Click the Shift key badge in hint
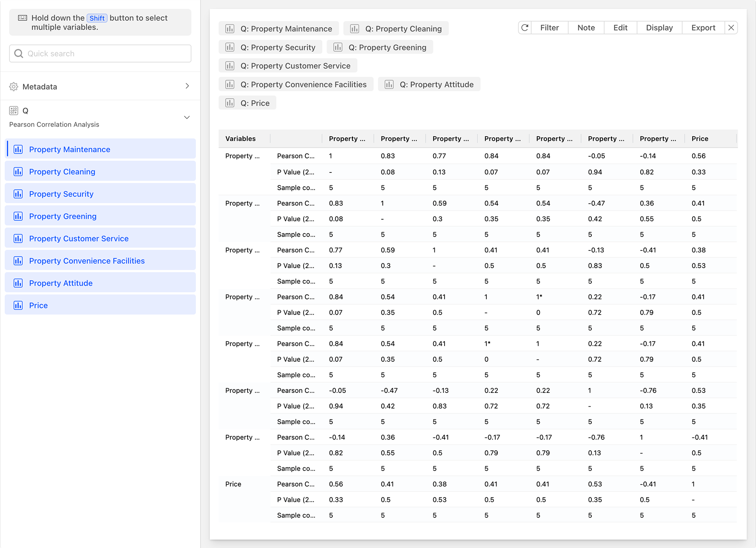Screen dimensions: 756x548 pos(97,18)
